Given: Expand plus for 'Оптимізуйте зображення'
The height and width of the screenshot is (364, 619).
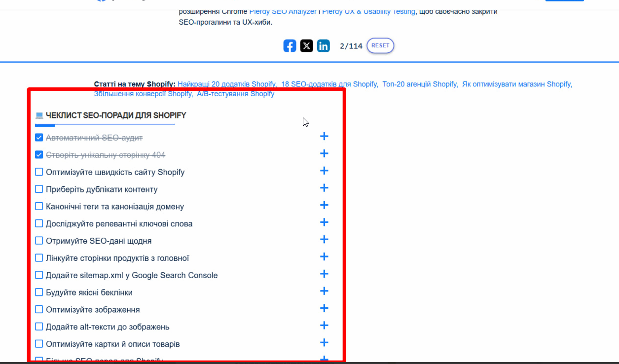Looking at the screenshot, I should click(324, 308).
